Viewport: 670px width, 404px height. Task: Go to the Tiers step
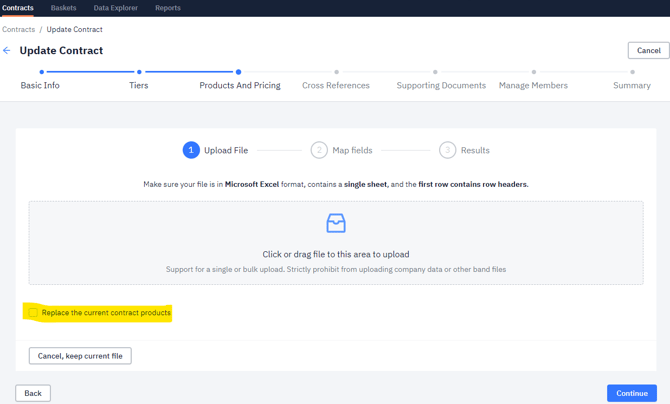coord(139,85)
